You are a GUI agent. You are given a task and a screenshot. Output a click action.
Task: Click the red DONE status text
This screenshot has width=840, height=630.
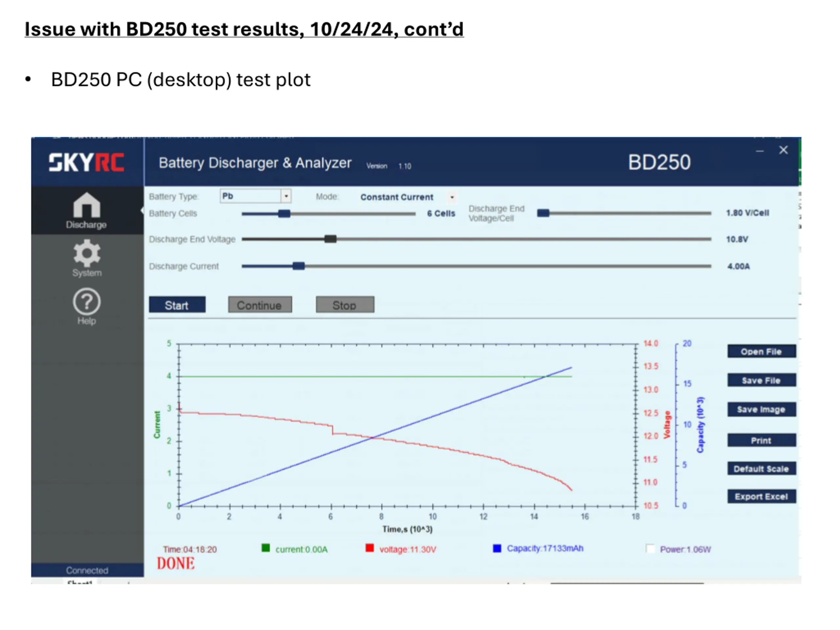[x=176, y=563]
